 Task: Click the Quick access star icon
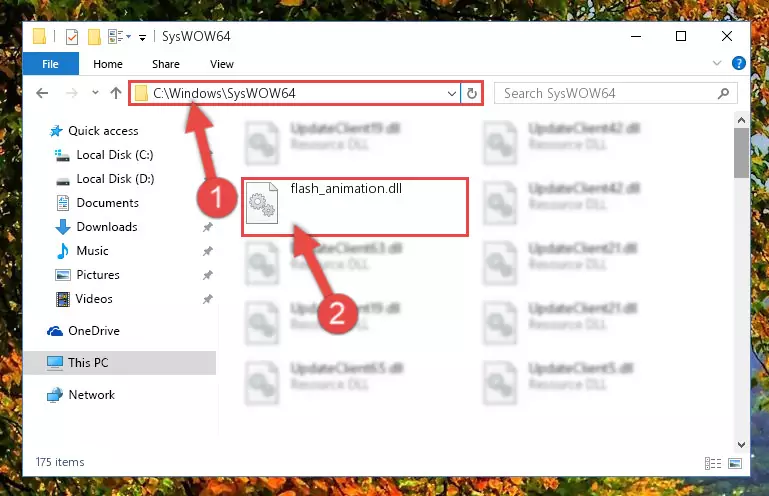[x=56, y=131]
